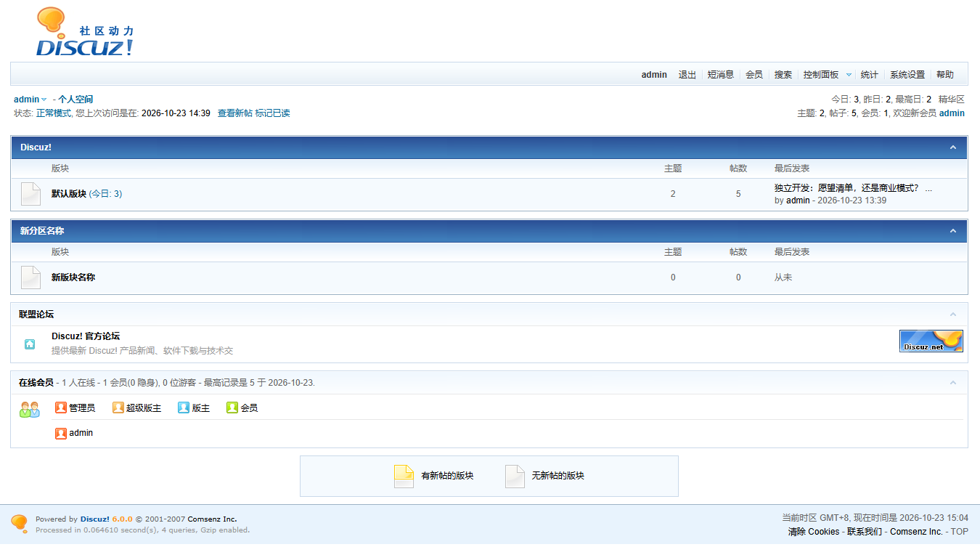Image resolution: width=980 pixels, height=547 pixels.
Task: Click the online members group icon
Action: [x=30, y=410]
